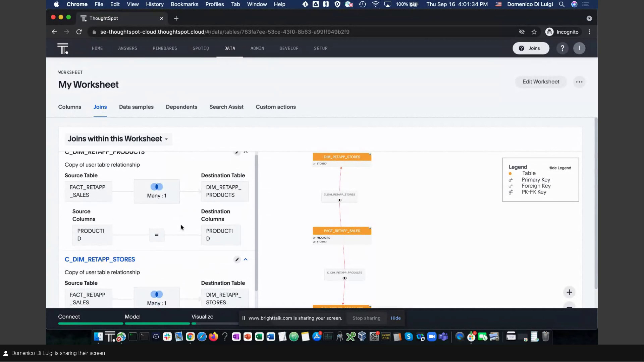Bookmark this page with the star icon

click(534, 32)
